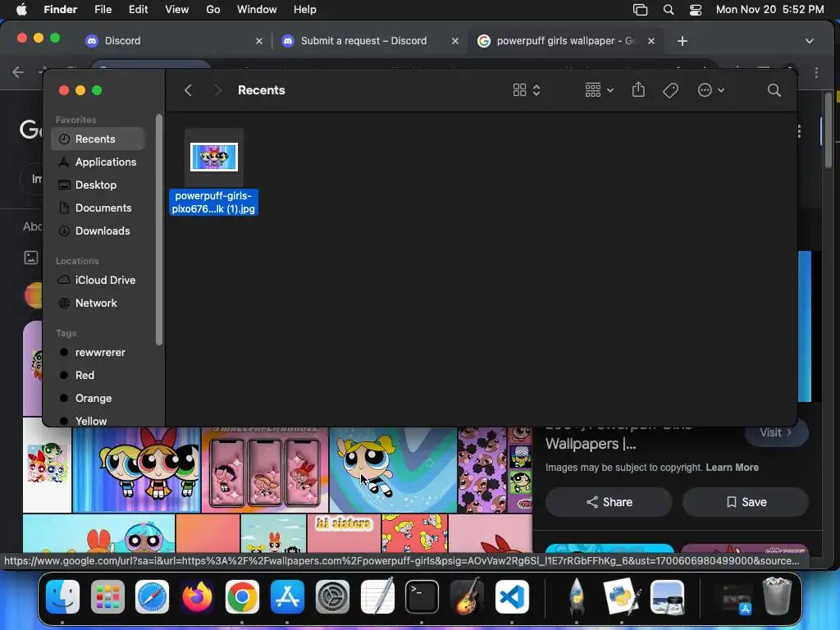Screen dimensions: 840x630
Task: Open App Store from the Dock
Action: pos(287,597)
